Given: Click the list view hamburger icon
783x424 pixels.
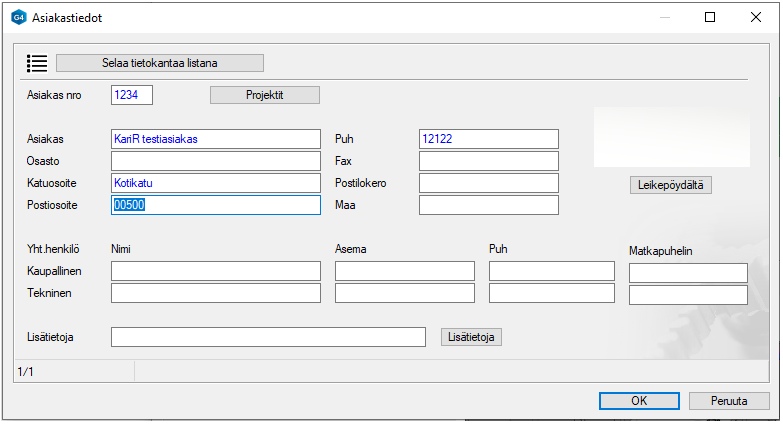Looking at the screenshot, I should (37, 63).
